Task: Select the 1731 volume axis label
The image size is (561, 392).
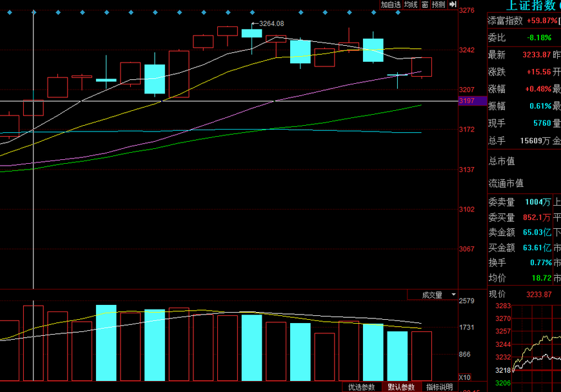Action: (467, 328)
